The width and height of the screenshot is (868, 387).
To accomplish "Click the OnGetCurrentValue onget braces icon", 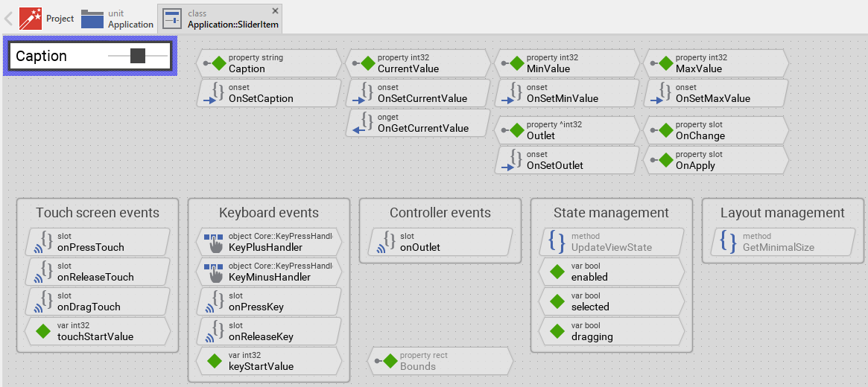I will click(x=364, y=123).
